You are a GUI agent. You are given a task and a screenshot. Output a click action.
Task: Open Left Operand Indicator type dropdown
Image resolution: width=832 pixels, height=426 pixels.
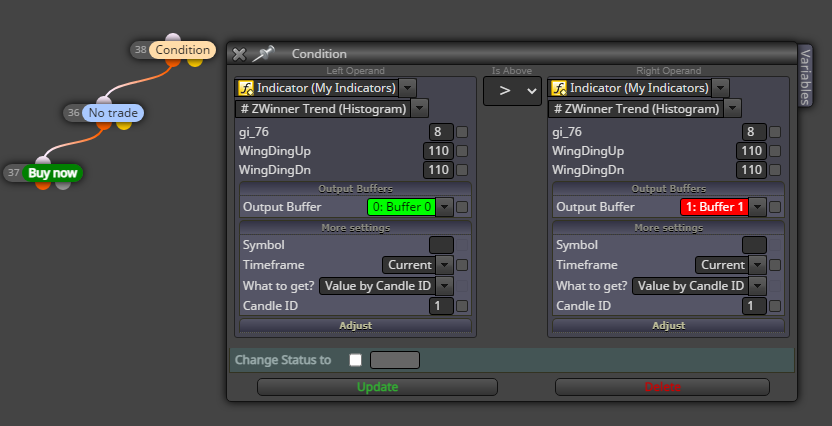(407, 88)
